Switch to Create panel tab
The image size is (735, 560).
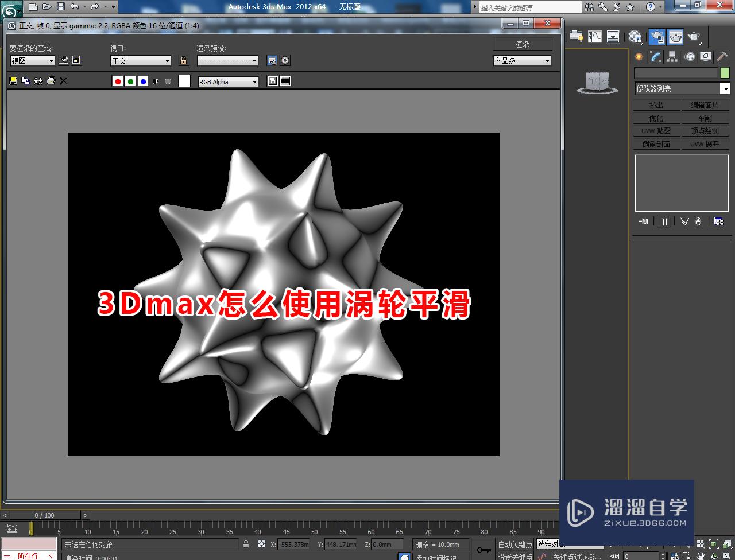click(x=639, y=56)
